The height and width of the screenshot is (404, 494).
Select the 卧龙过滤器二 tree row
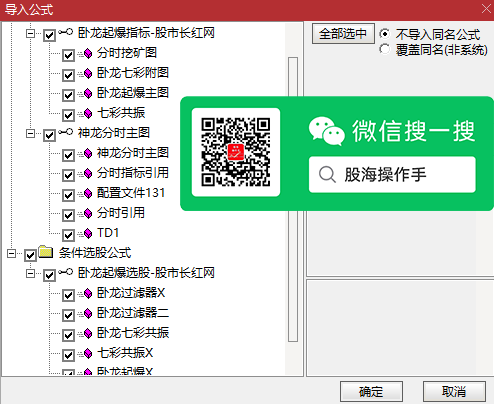133,313
